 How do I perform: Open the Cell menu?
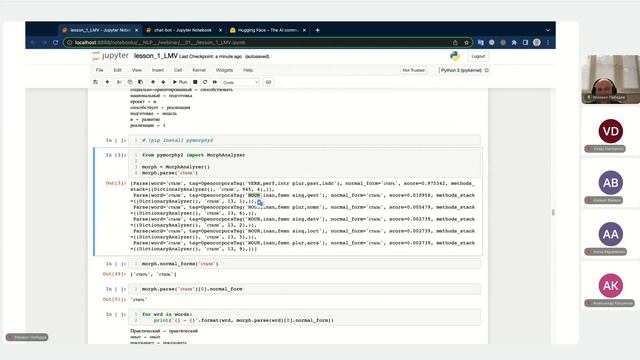(178, 70)
